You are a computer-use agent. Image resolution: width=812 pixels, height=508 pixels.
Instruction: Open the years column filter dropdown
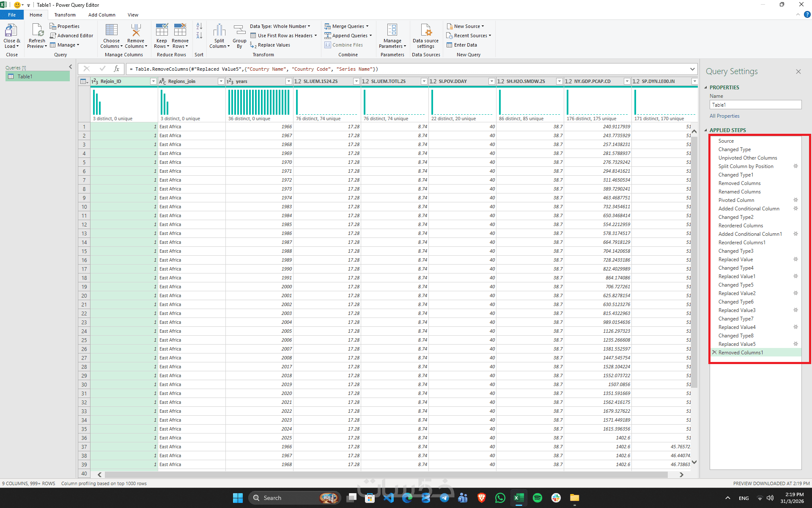point(288,81)
